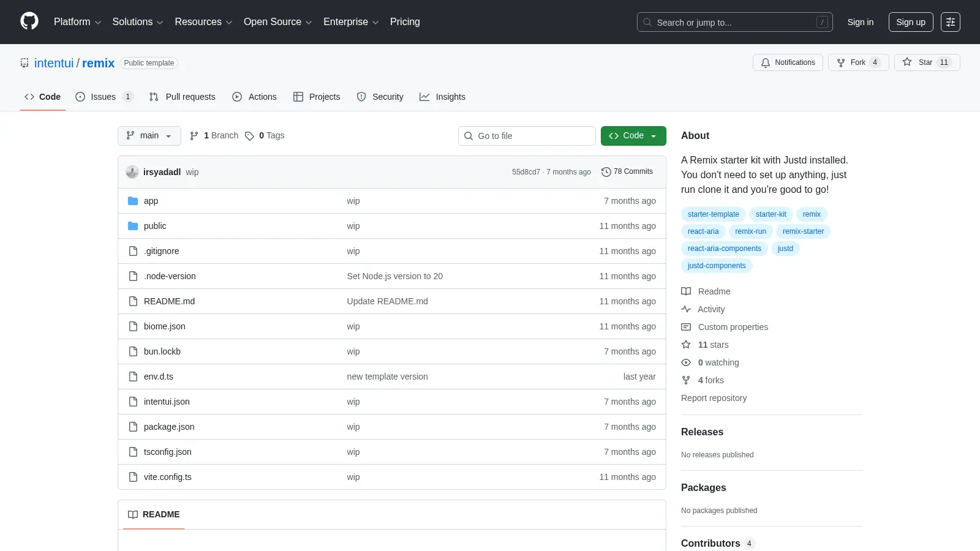Open the app folder
Viewport: 980px width, 551px height.
point(151,201)
